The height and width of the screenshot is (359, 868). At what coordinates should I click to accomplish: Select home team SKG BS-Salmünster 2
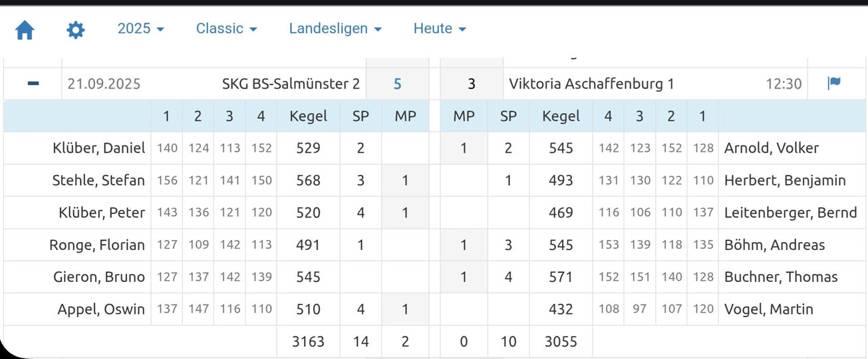coord(291,84)
